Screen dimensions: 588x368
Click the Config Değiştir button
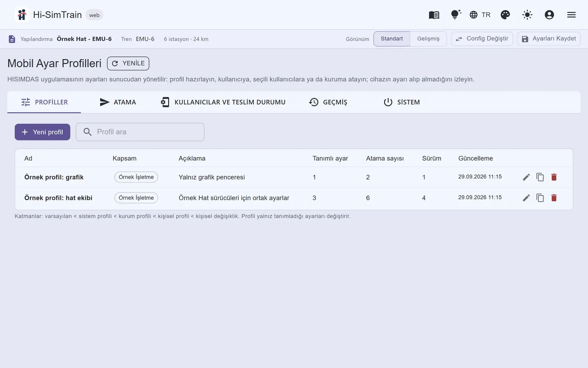[482, 39]
